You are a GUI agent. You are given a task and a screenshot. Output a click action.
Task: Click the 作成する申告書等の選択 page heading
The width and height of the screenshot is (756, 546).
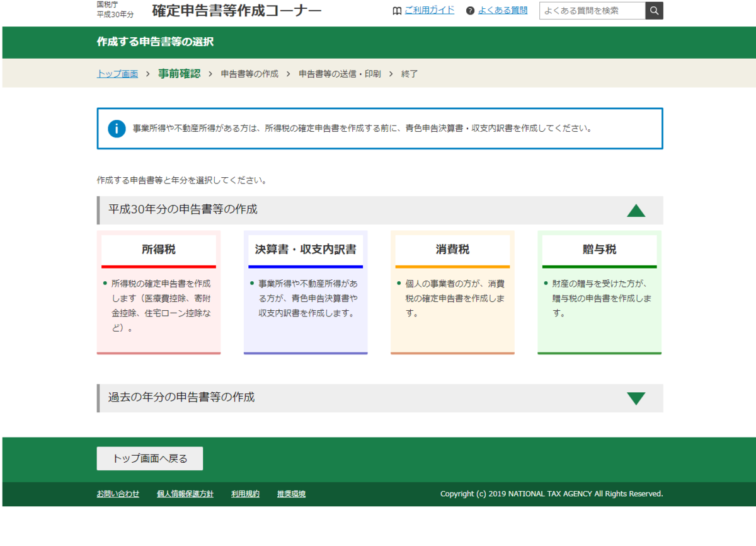click(x=155, y=42)
